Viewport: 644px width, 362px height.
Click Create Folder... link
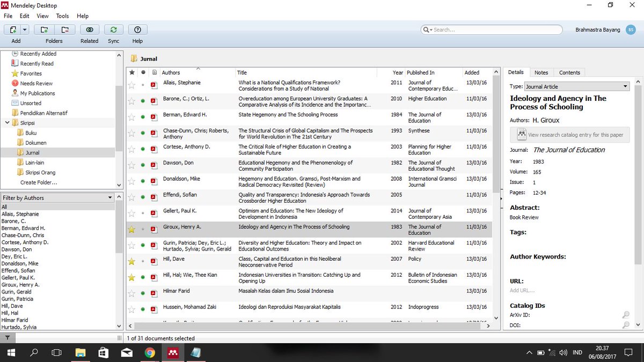[39, 182]
